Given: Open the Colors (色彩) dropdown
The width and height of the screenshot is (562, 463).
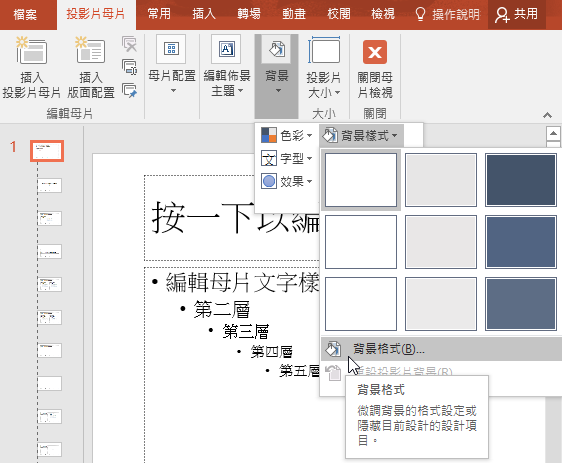Looking at the screenshot, I should [286, 135].
